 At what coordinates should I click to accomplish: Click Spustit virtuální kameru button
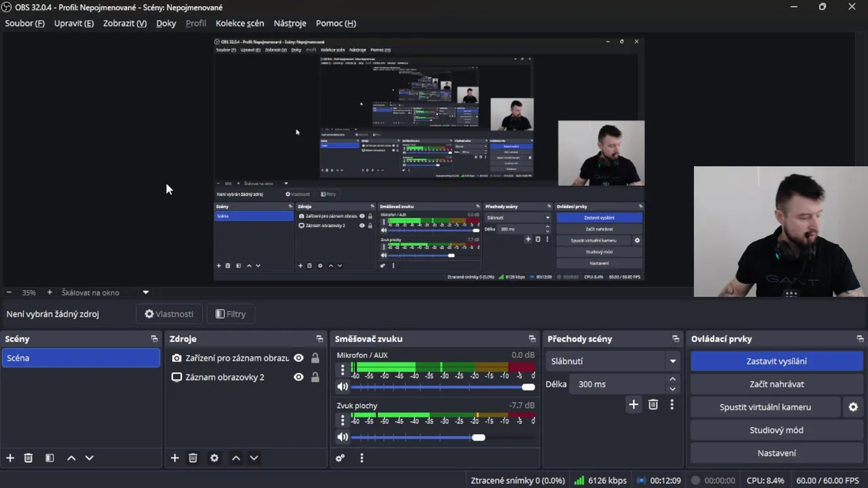coord(765,407)
